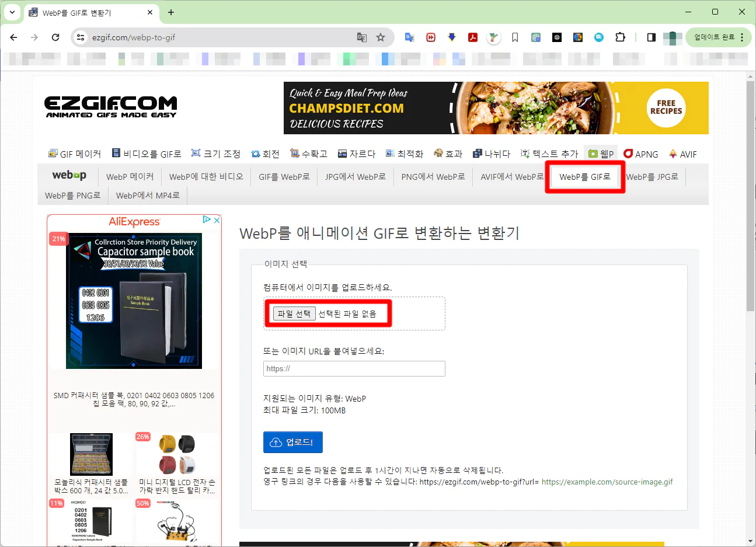
Task: Bookmark this page with the star icon
Action: [x=381, y=37]
